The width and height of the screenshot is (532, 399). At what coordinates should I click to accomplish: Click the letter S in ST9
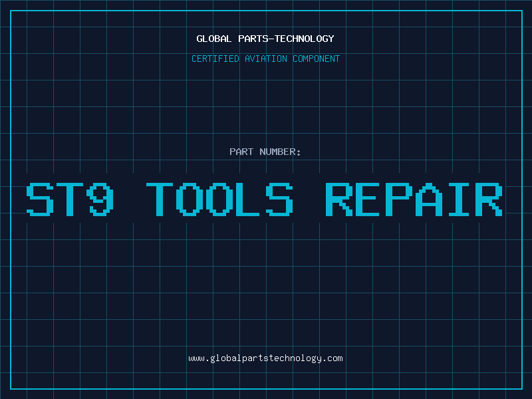[39, 199]
